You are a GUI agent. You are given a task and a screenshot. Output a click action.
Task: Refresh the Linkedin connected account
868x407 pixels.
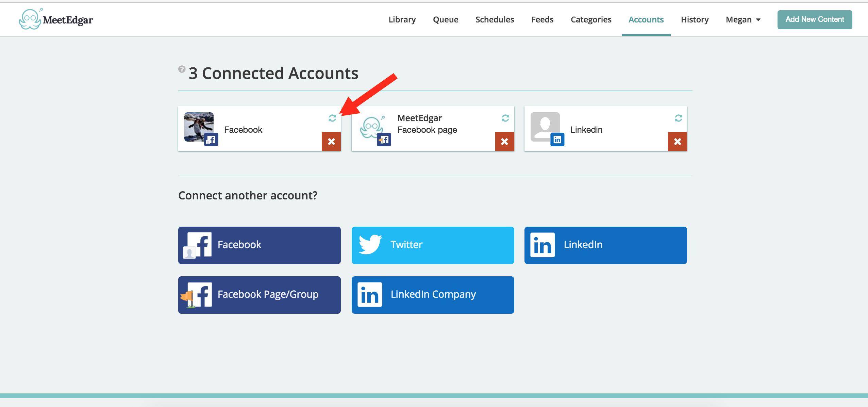click(x=678, y=118)
